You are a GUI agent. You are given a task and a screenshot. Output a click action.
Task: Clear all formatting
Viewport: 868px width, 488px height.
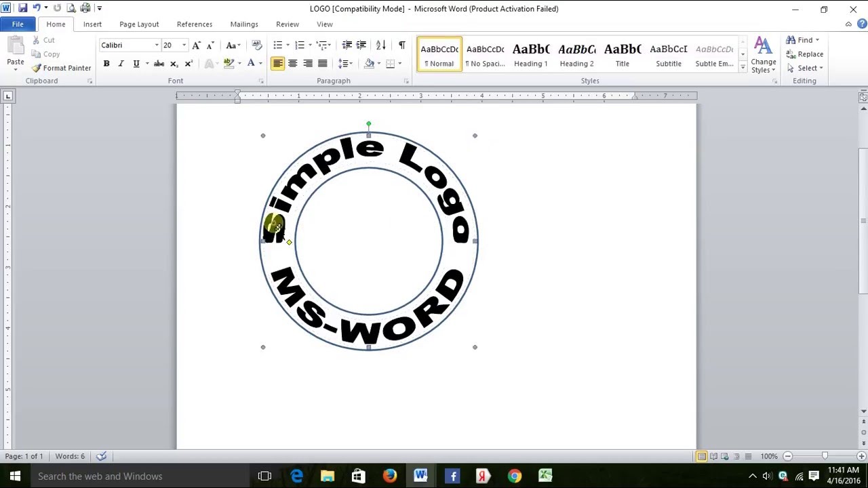[256, 45]
